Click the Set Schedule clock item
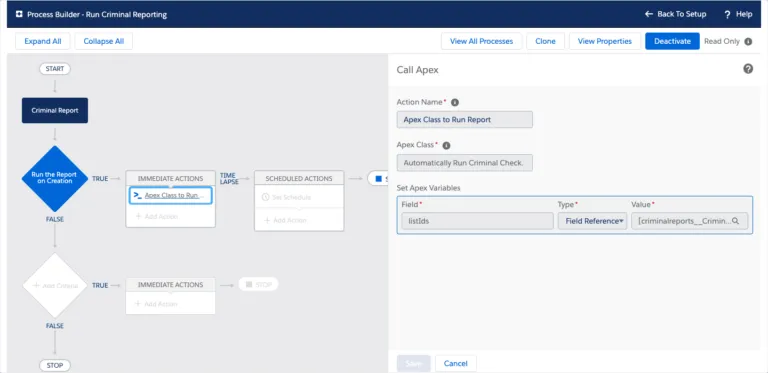Image resolution: width=768 pixels, height=373 pixels. tap(287, 197)
